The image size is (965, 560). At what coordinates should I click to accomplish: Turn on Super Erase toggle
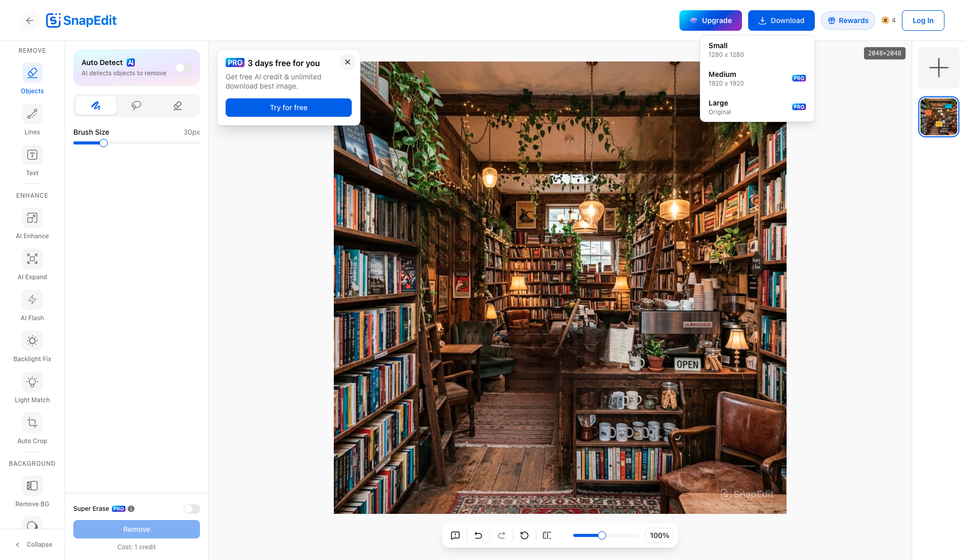pos(192,509)
